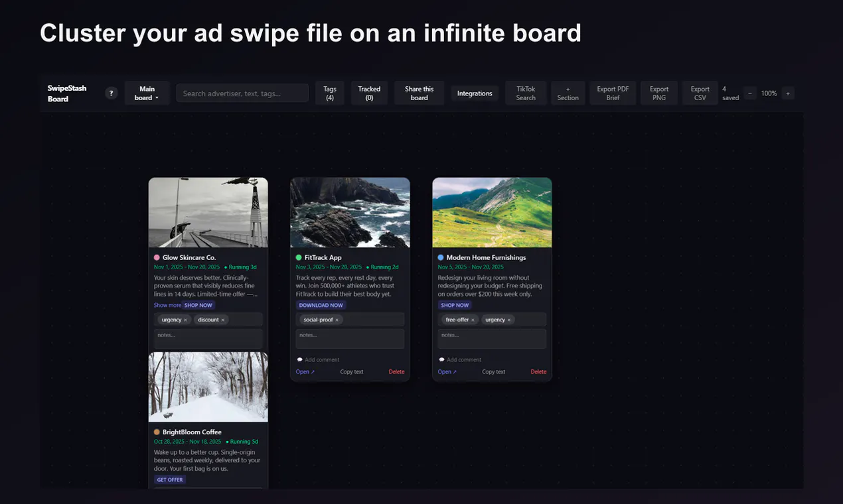
Task: Copy text of Modern Home Furnishings ad
Action: click(494, 372)
